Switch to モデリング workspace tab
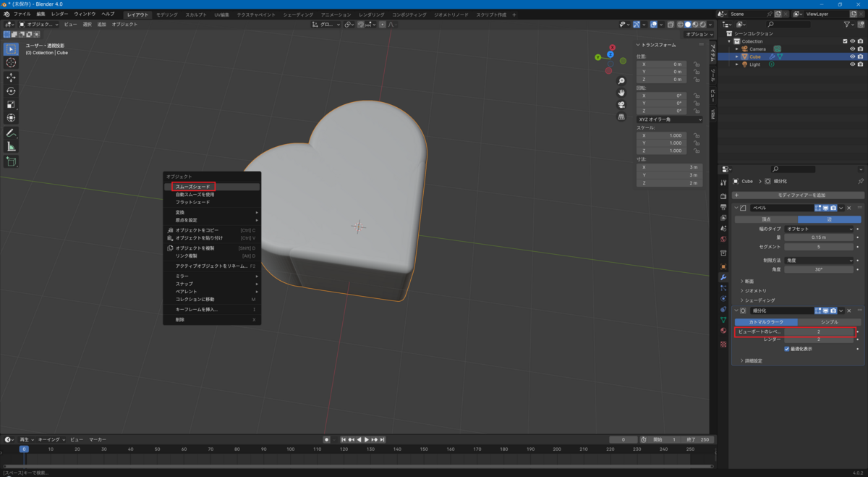 coord(167,14)
